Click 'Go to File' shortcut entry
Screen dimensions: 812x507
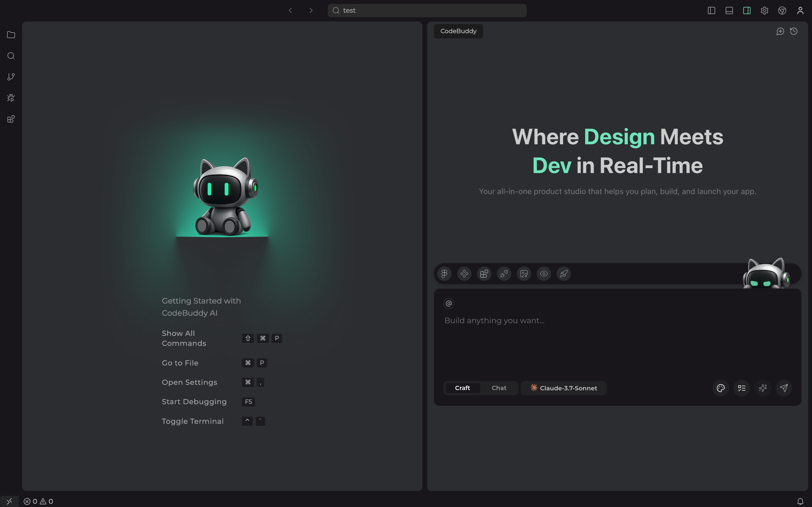point(214,363)
